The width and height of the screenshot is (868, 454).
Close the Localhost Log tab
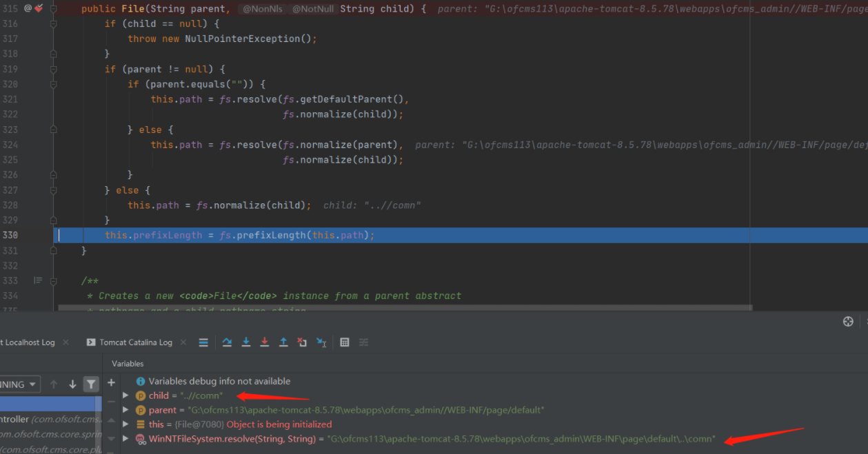click(66, 342)
